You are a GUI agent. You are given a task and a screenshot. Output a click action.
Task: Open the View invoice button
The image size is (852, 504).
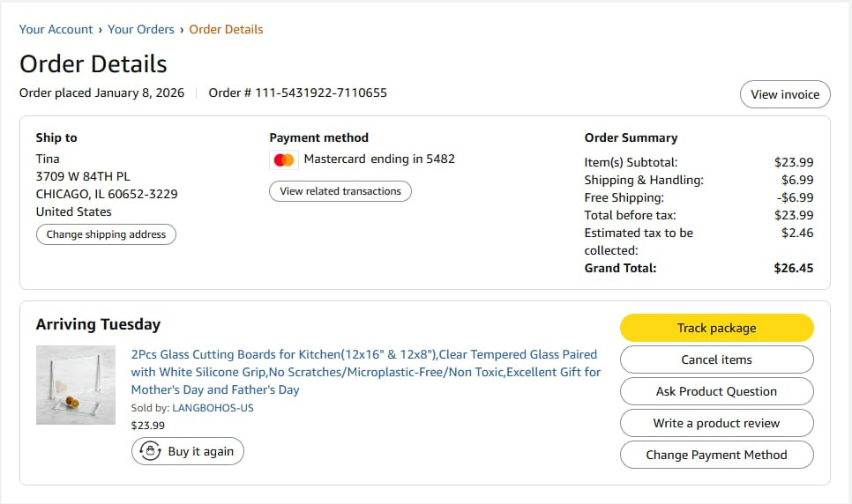pyautogui.click(x=785, y=94)
